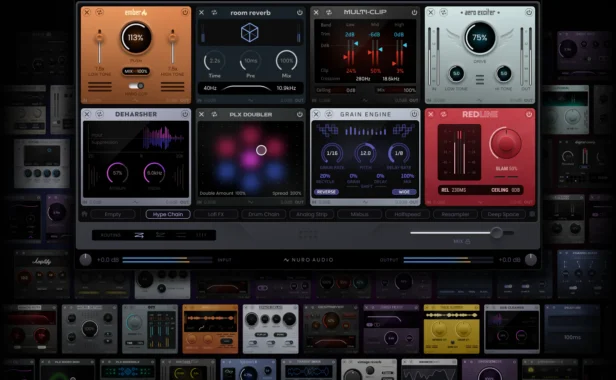Expand the Ember module's bottom chevron
Viewport: 616px width, 380px height.
point(136,101)
